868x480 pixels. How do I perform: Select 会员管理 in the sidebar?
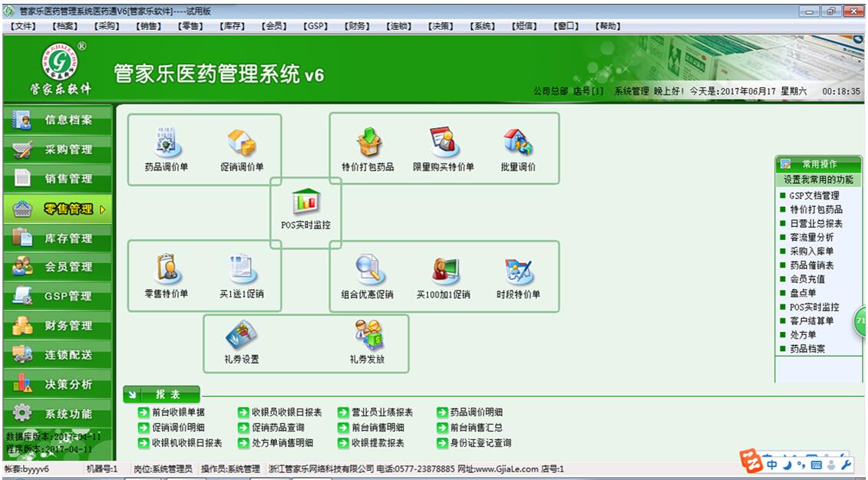pyautogui.click(x=57, y=267)
